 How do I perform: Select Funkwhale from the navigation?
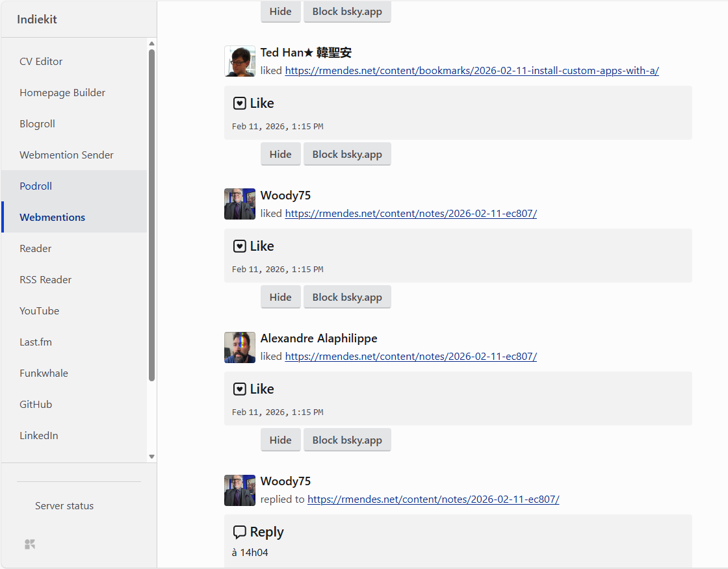click(44, 373)
